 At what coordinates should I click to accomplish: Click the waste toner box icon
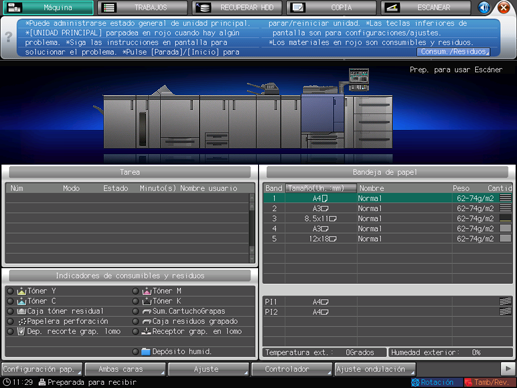coord(21,311)
